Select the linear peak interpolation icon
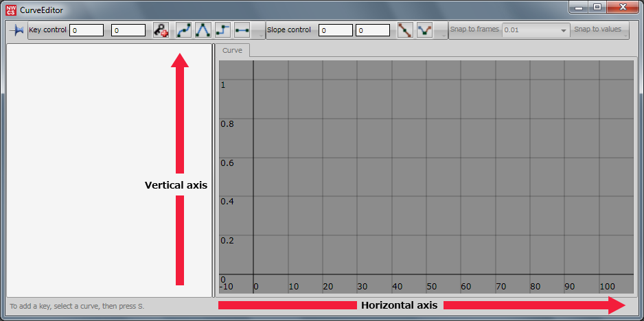The image size is (644, 321). (x=203, y=30)
